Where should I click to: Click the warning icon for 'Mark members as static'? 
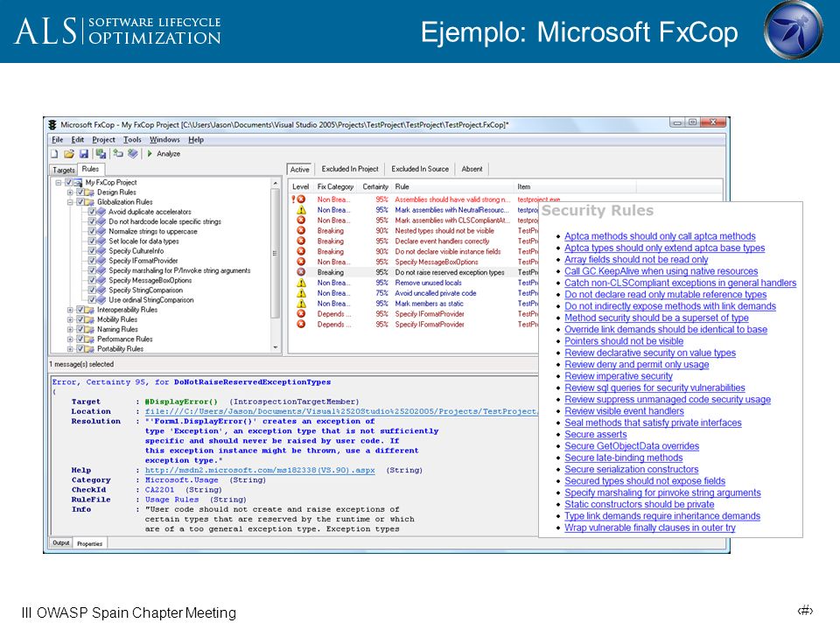[x=302, y=304]
